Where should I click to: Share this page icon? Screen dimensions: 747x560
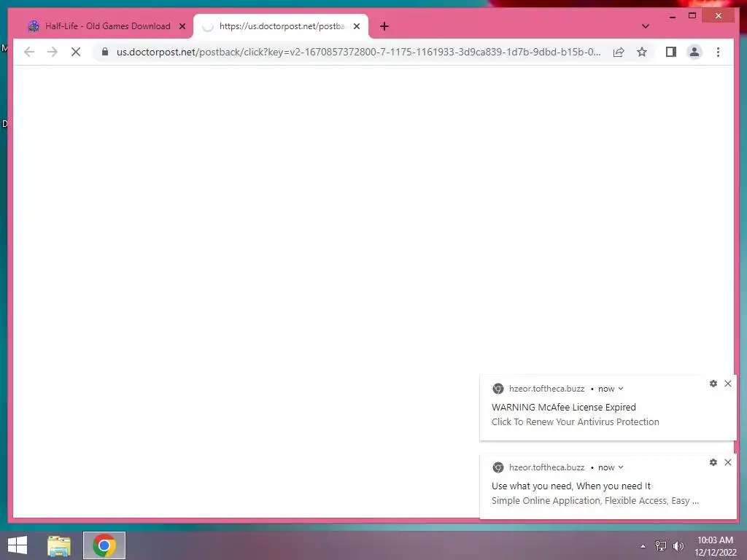619,52
